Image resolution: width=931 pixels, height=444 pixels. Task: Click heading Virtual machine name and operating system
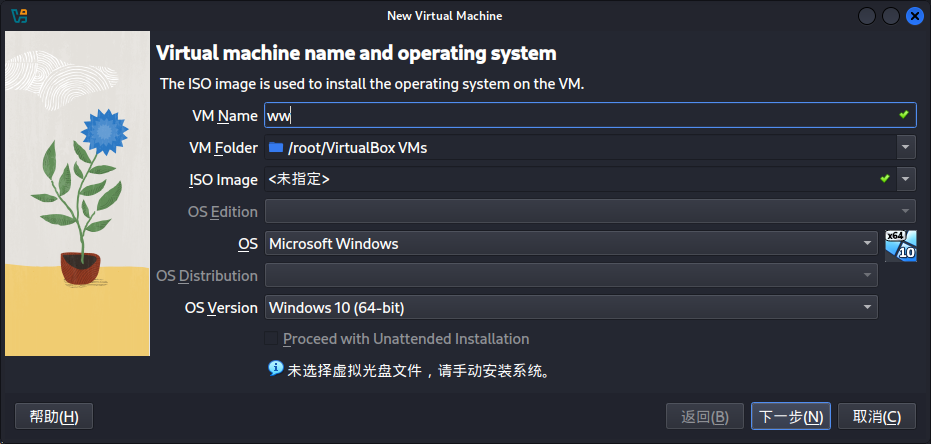[x=356, y=53]
